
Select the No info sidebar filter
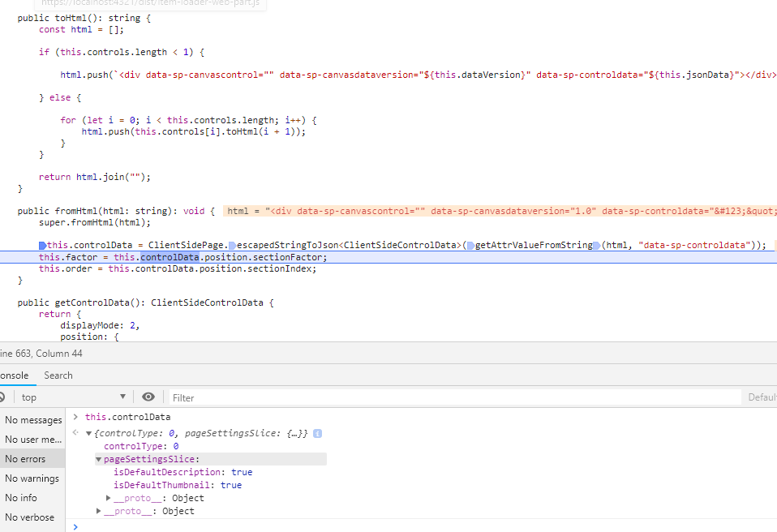coord(32,497)
